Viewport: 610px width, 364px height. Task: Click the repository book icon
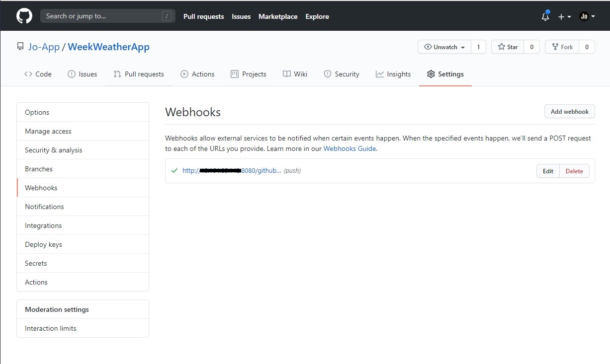[20, 47]
